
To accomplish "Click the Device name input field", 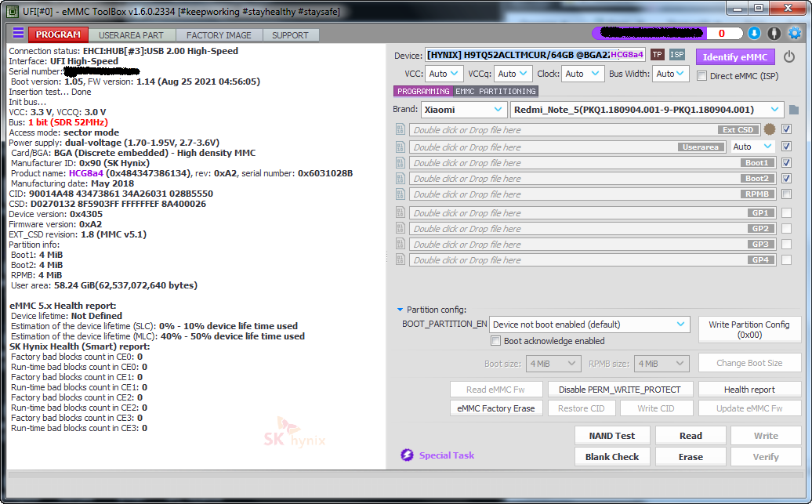I will click(x=535, y=55).
